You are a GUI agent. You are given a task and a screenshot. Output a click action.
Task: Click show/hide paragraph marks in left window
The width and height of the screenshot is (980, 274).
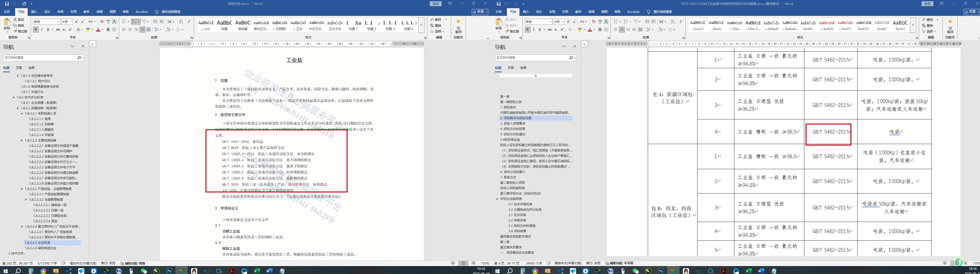(189, 22)
